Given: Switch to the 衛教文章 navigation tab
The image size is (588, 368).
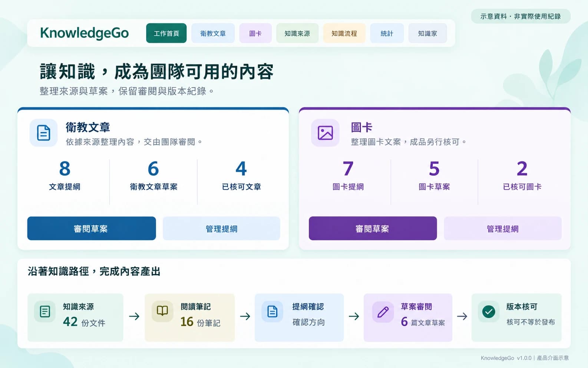Looking at the screenshot, I should coord(213,33).
